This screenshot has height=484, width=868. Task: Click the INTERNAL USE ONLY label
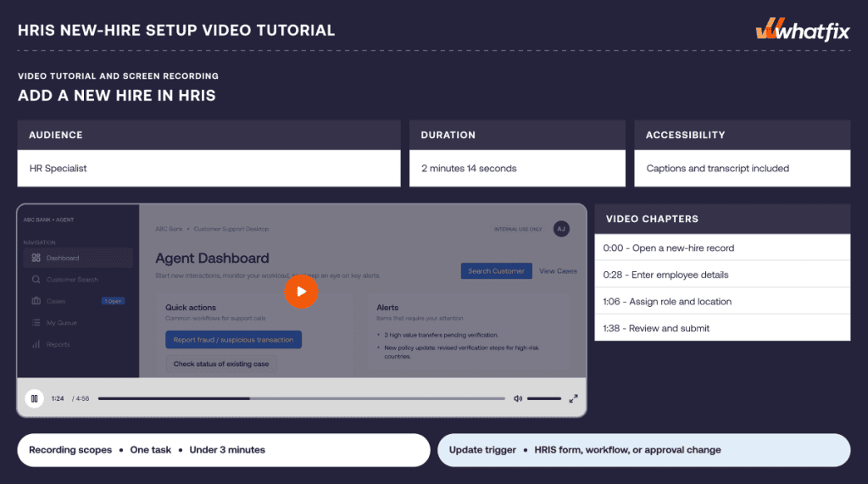click(518, 229)
